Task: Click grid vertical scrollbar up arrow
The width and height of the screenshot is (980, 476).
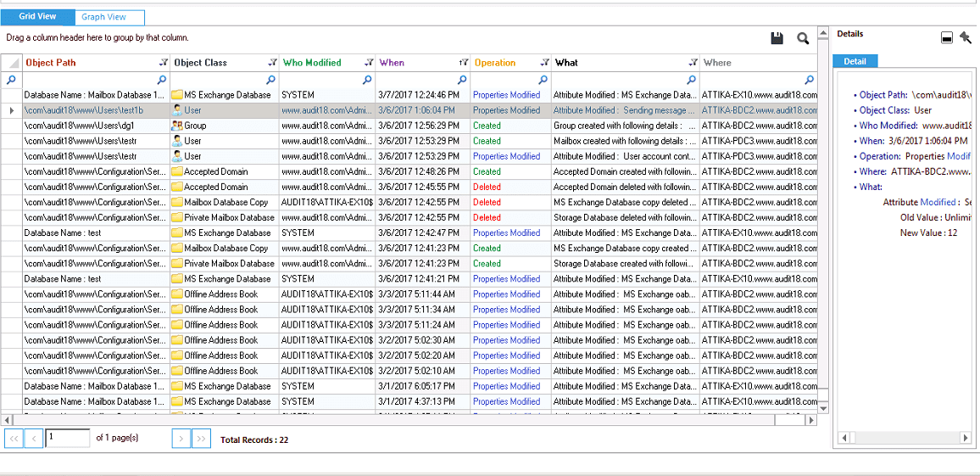Action: coord(823,32)
